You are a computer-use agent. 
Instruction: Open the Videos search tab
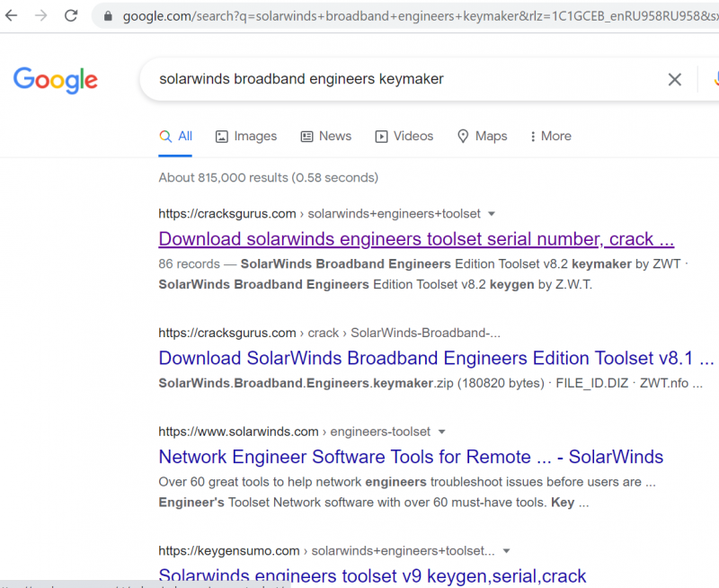click(x=404, y=137)
